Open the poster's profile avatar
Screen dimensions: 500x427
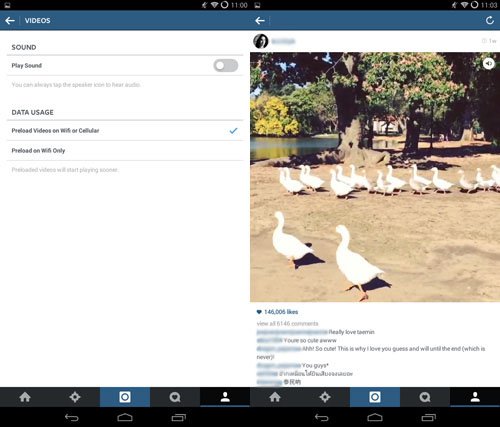[261, 41]
